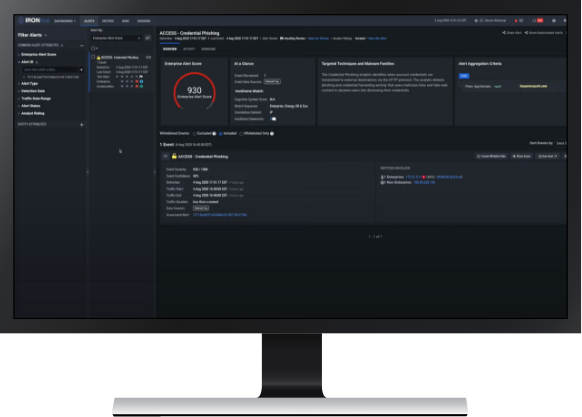Screen dimensions: 582x417
Task: Expand the Enterprise Alert Score filter
Action: coord(38,54)
